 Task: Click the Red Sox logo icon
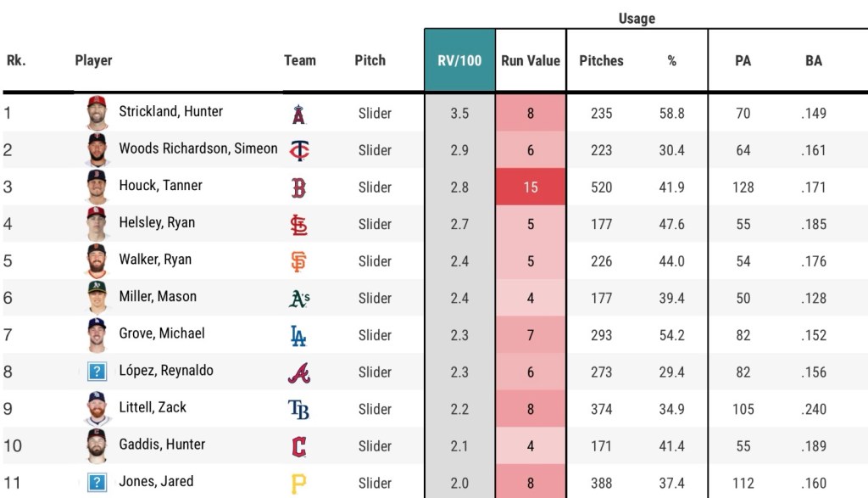click(x=298, y=187)
